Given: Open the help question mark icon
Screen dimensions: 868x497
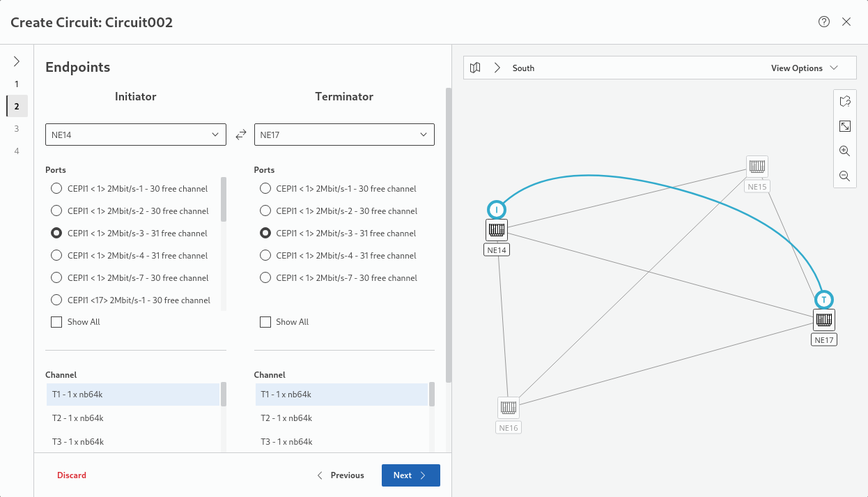Looking at the screenshot, I should (x=824, y=22).
